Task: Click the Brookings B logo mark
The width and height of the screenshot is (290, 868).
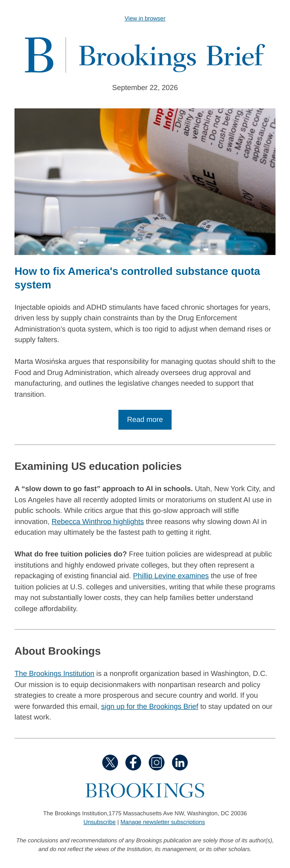Action: click(39, 55)
